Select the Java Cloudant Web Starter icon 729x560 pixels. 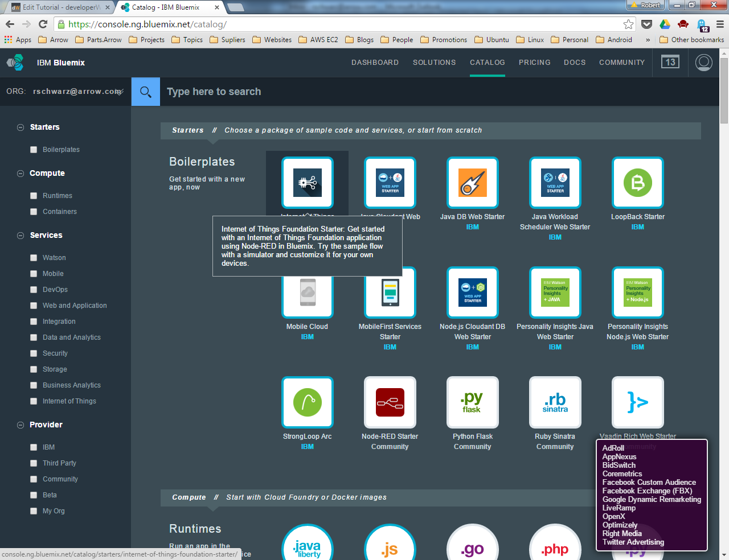tap(390, 183)
